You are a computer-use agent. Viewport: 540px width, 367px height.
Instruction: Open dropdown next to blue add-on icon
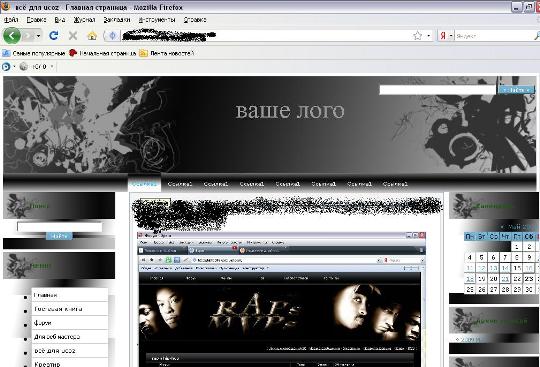click(14, 66)
